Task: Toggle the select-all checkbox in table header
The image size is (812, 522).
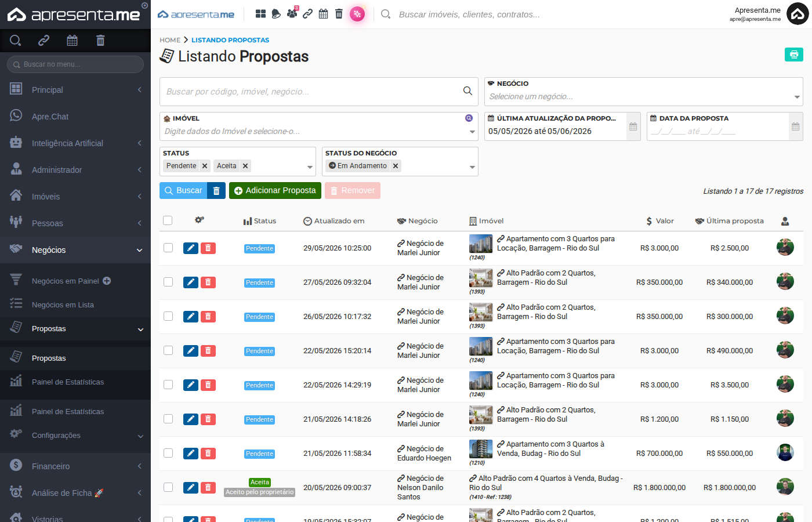Action: click(168, 220)
